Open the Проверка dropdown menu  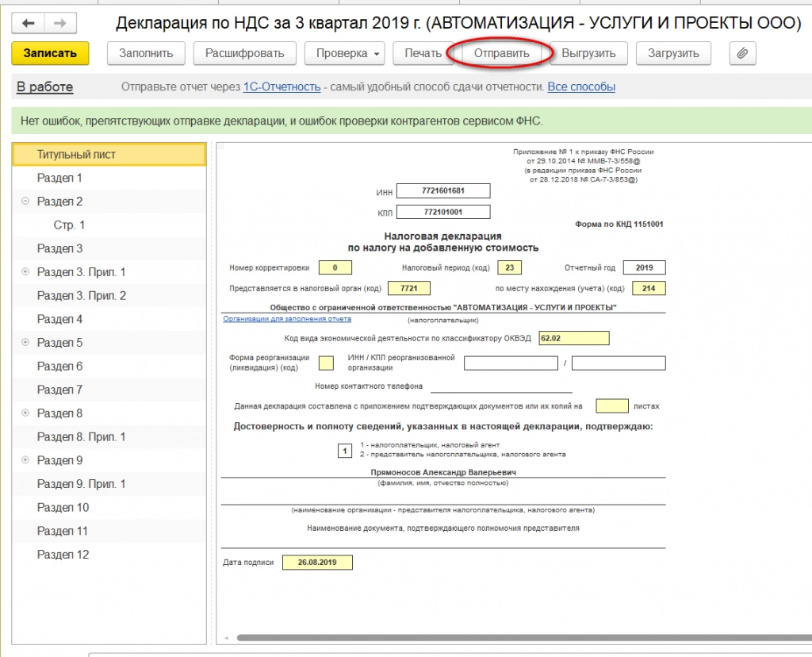(345, 53)
